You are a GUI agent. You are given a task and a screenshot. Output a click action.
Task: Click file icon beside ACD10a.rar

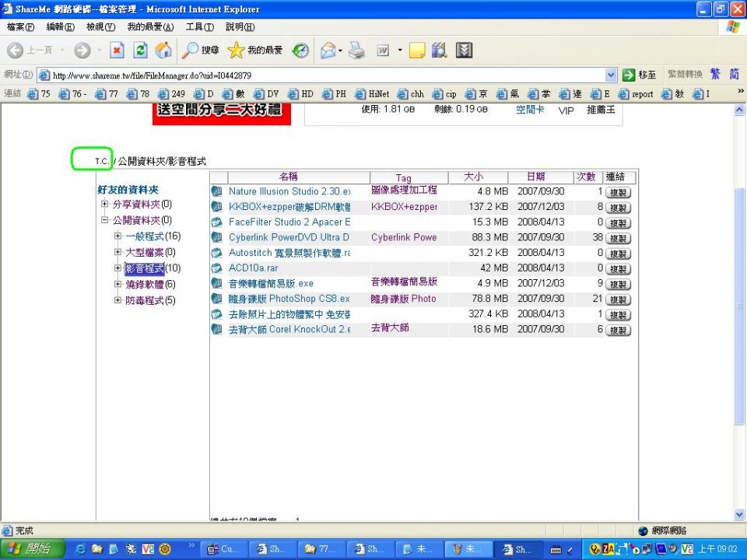(x=216, y=268)
